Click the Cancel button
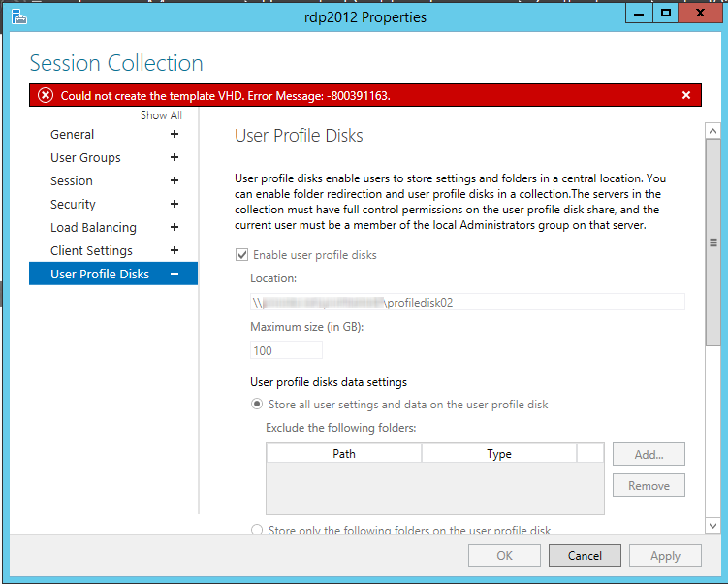This screenshot has height=584, width=728. click(x=585, y=556)
